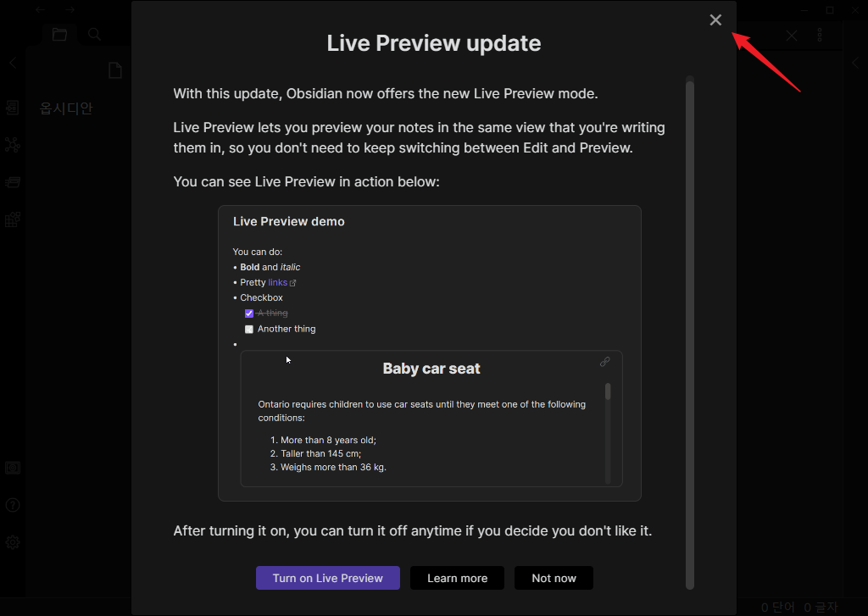This screenshot has width=868, height=616.
Task: Select the 옵시디안 vault title
Action: click(x=66, y=108)
